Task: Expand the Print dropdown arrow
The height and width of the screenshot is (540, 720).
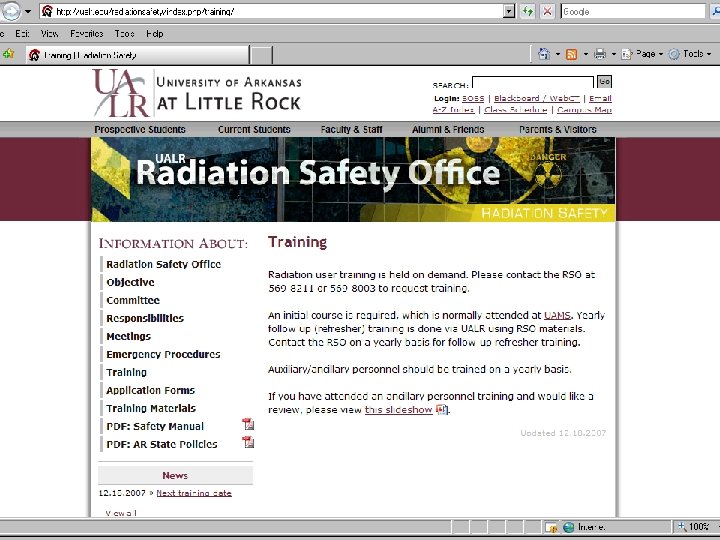Action: 613,54
